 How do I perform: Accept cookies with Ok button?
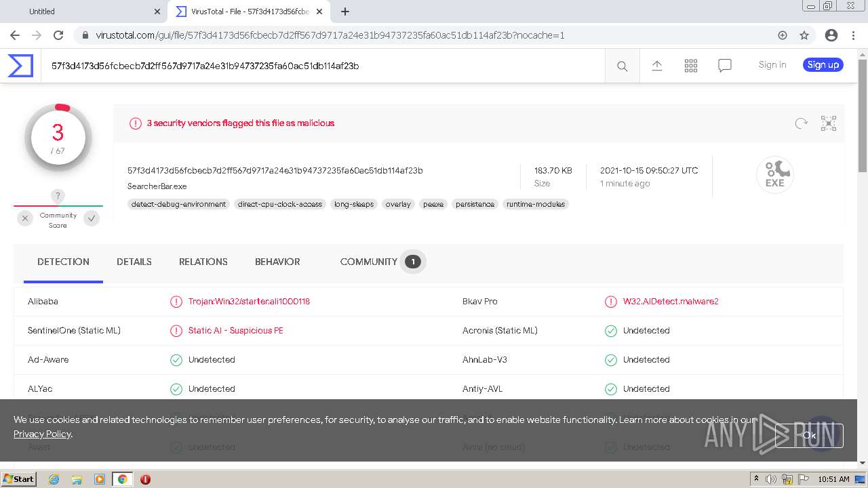click(810, 436)
